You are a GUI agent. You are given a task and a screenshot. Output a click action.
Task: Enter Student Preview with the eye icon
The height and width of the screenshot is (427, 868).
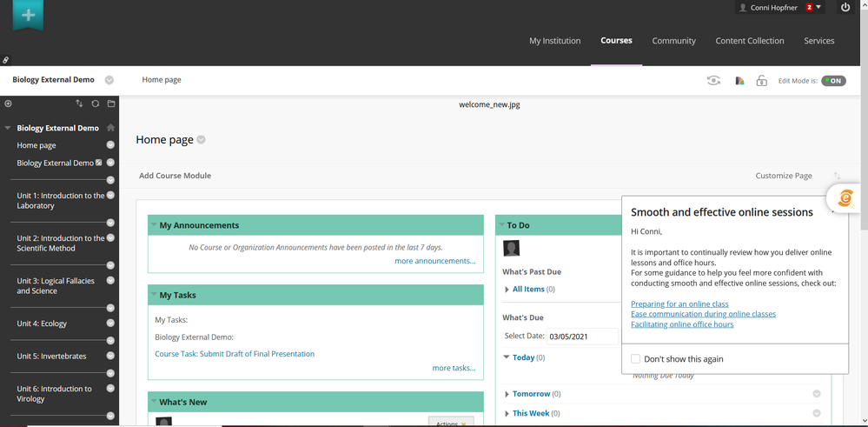click(713, 80)
